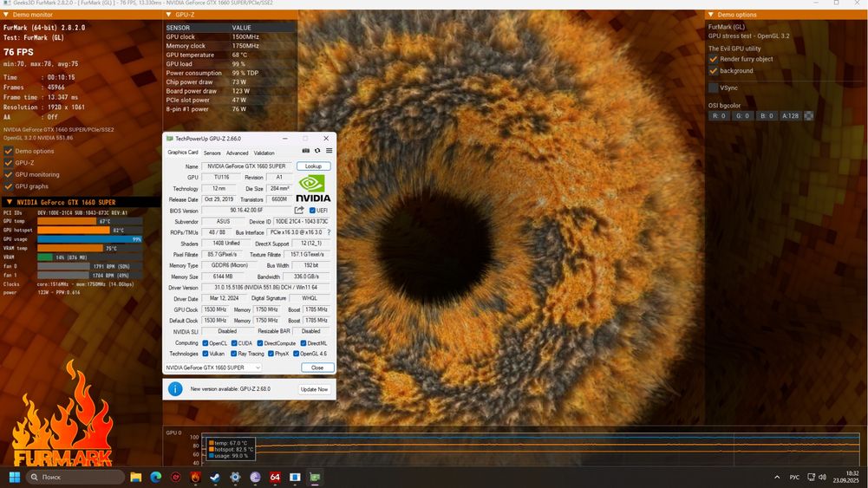The image size is (868, 488).
Task: Click the GPU-Z screenshot camera icon
Action: (x=305, y=151)
